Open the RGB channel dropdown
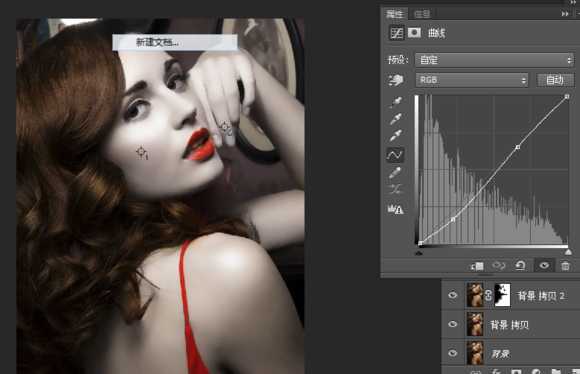This screenshot has width=580, height=374. click(x=472, y=80)
